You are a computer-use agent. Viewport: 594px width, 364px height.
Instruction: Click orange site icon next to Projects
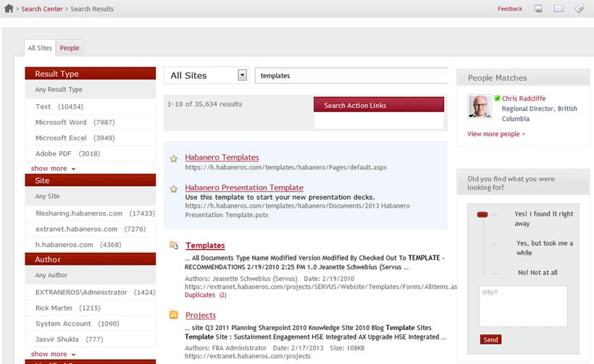click(174, 315)
